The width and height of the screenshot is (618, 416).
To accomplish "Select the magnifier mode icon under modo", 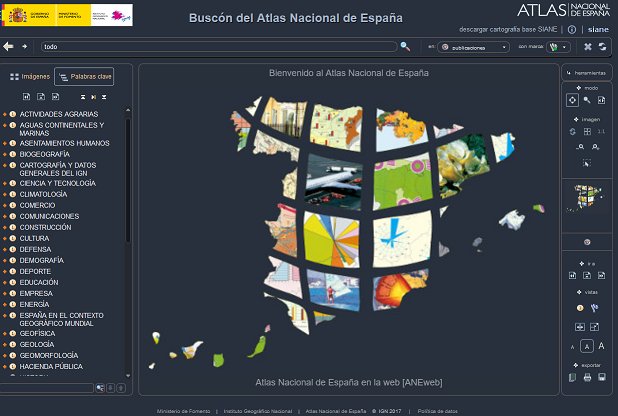I will [x=587, y=100].
